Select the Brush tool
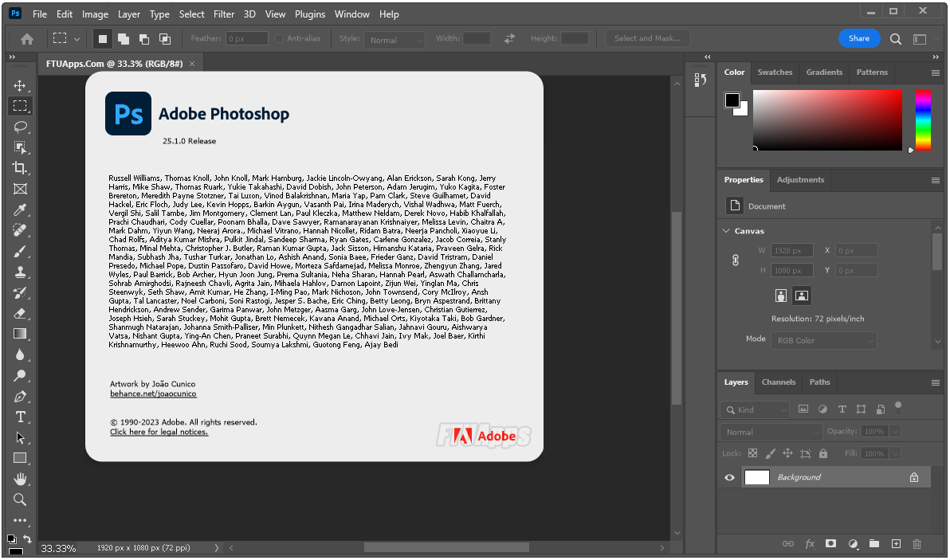The height and width of the screenshot is (560, 950). [x=20, y=251]
